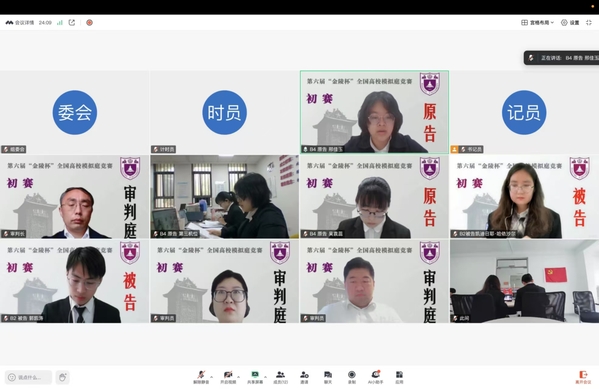The height and width of the screenshot is (389, 599).
Task: Turn on the camera video toggle
Action: coord(228,377)
